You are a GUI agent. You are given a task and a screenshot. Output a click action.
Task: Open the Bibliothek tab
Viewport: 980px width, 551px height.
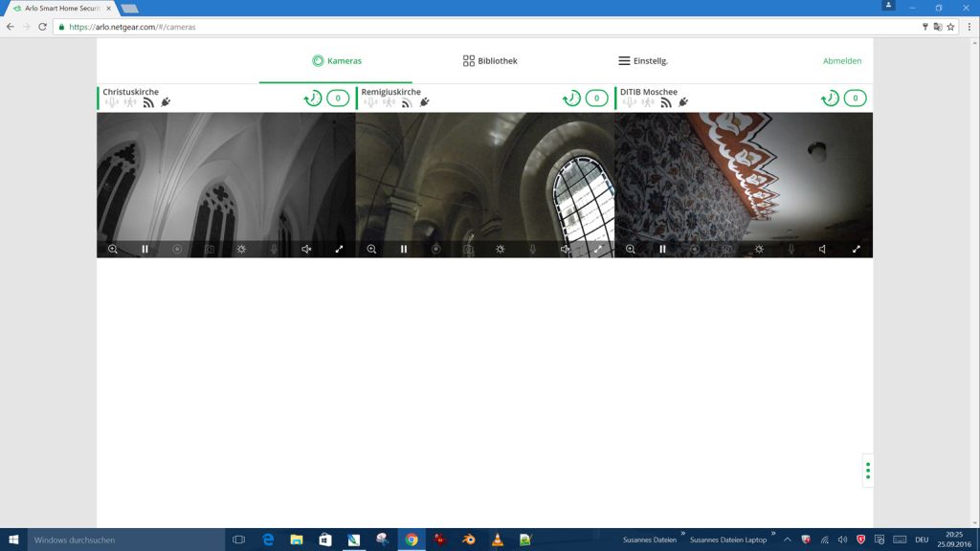pyautogui.click(x=490, y=61)
